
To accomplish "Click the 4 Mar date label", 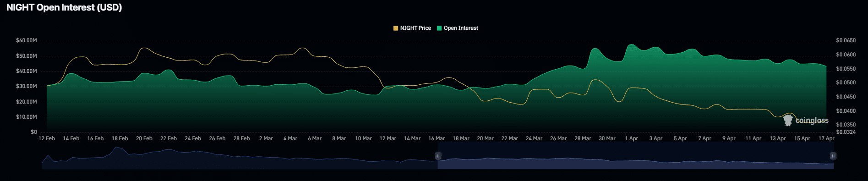I will pyautogui.click(x=290, y=138).
